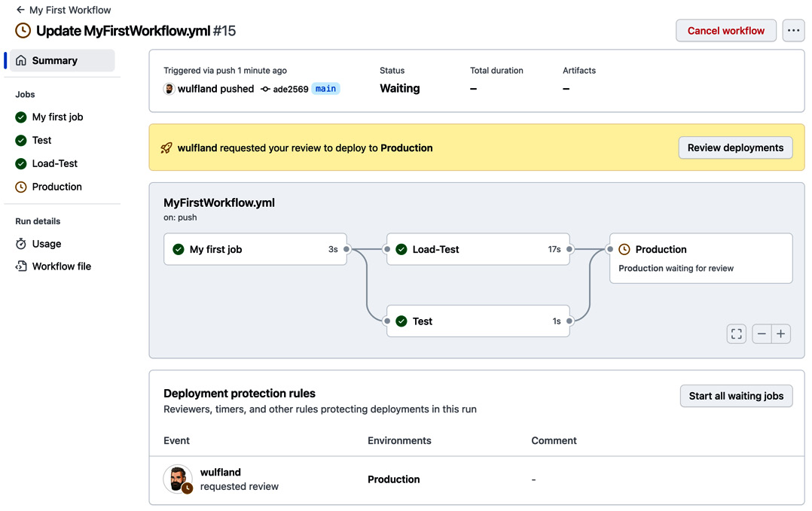
Task: Go back via the My First Workflow arrow
Action: 20,10
